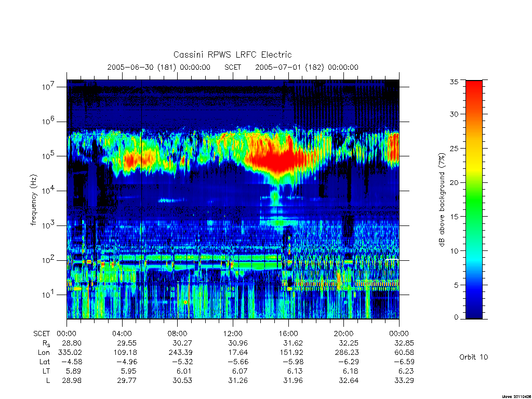
Task: Click the plot title 'Cassini RPWS LRFC Electric'
Action: pyautogui.click(x=232, y=55)
